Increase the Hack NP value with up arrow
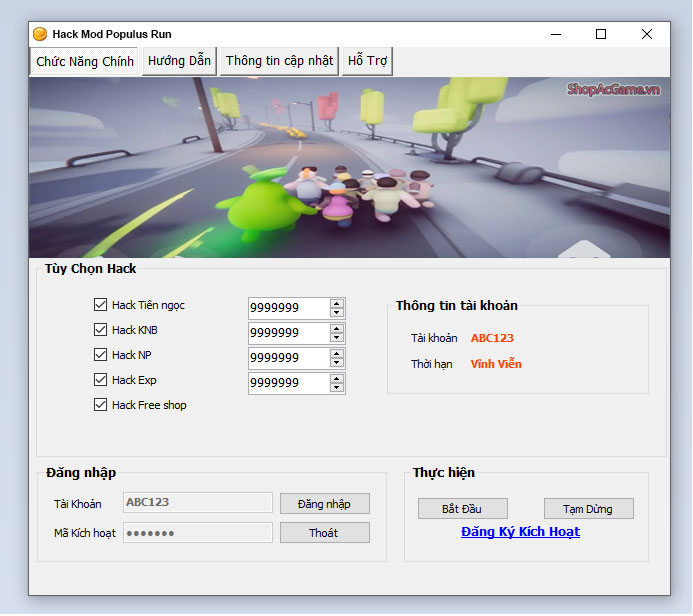Viewport: 693px width, 616px height. (x=337, y=354)
